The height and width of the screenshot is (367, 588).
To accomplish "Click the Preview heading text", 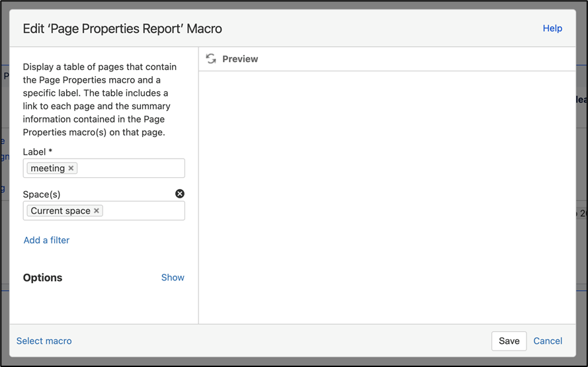I will pyautogui.click(x=240, y=59).
